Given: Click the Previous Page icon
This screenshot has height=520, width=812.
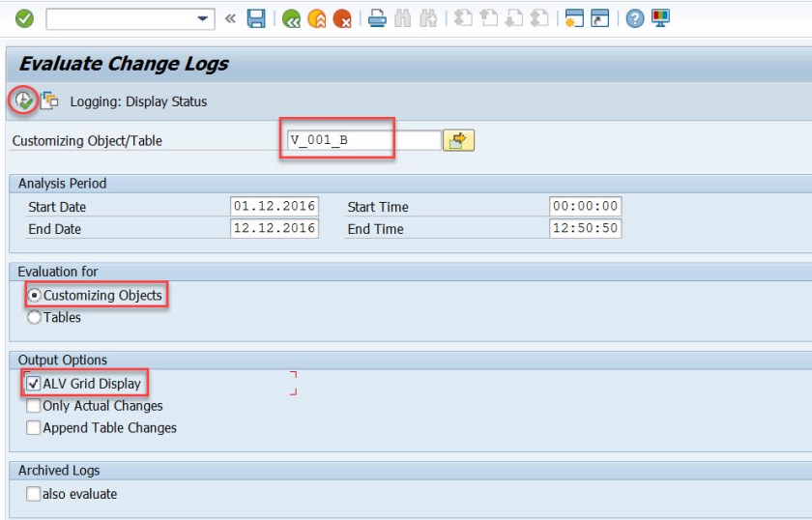Looking at the screenshot, I should (x=488, y=18).
